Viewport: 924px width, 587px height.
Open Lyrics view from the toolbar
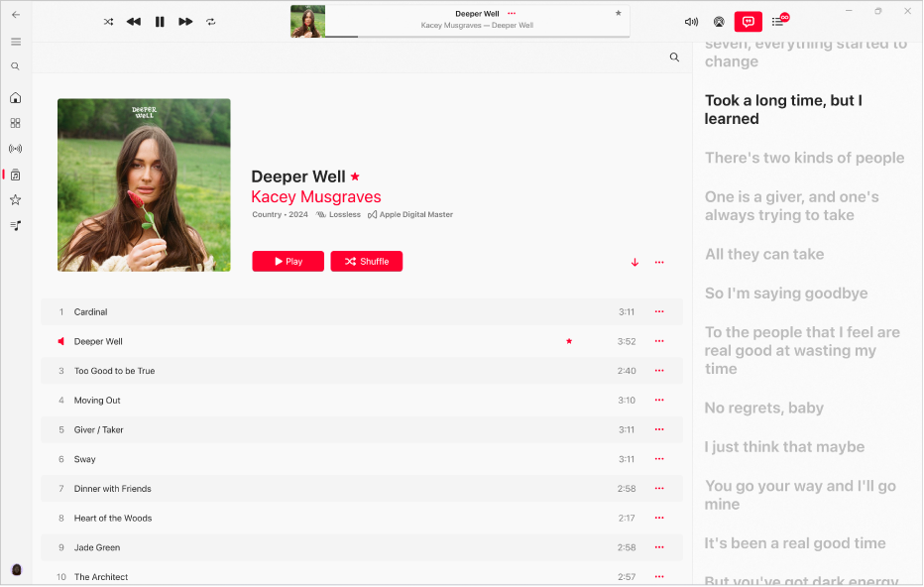tap(748, 21)
